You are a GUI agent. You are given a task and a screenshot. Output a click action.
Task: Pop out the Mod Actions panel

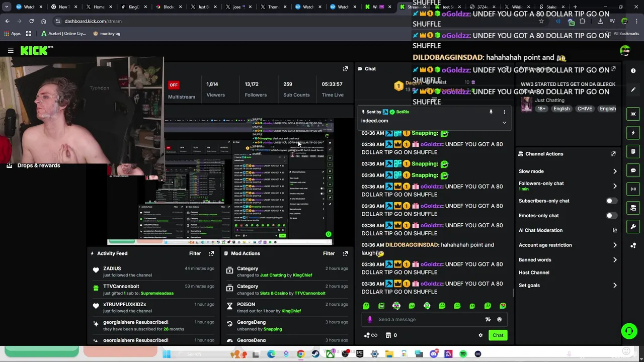345,253
